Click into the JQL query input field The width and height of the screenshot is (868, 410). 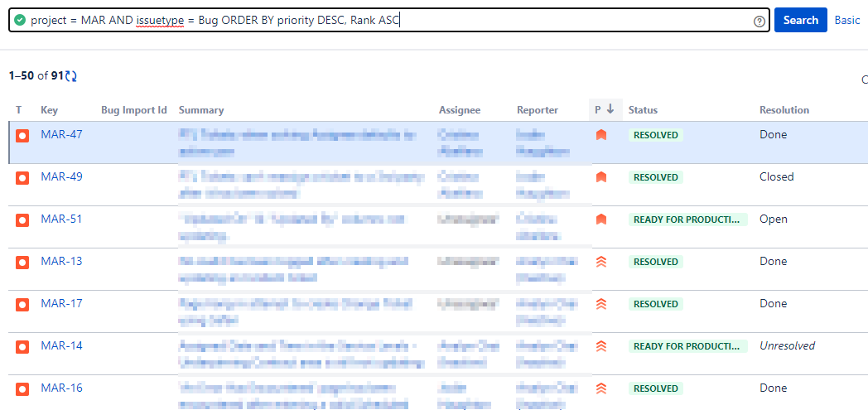point(389,21)
